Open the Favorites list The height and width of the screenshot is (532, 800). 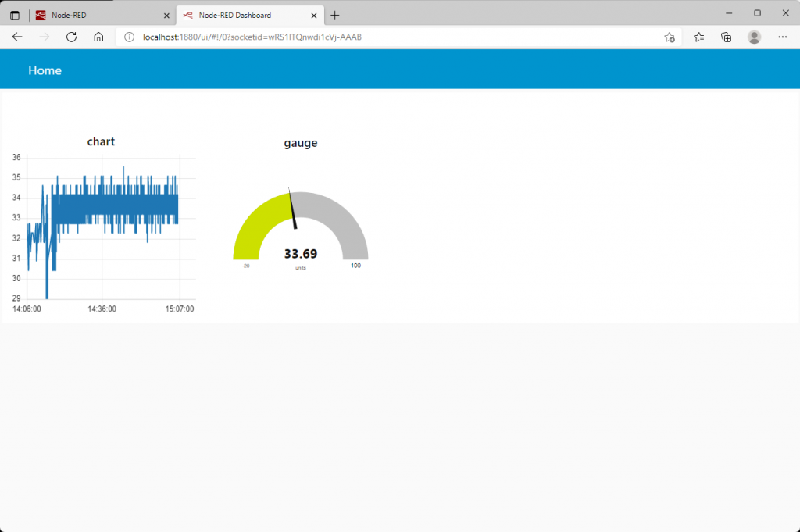[699, 37]
